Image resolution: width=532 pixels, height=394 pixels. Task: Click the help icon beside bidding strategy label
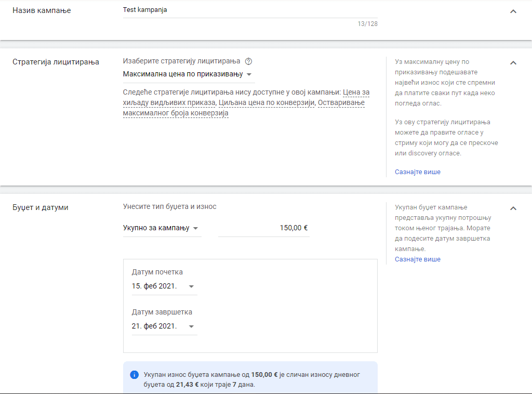[x=248, y=61]
